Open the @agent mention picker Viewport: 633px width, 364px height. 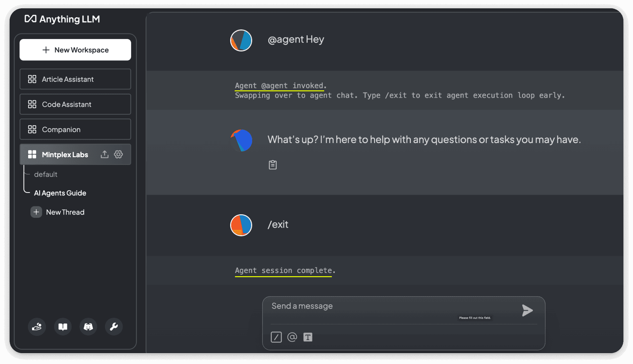tap(292, 337)
